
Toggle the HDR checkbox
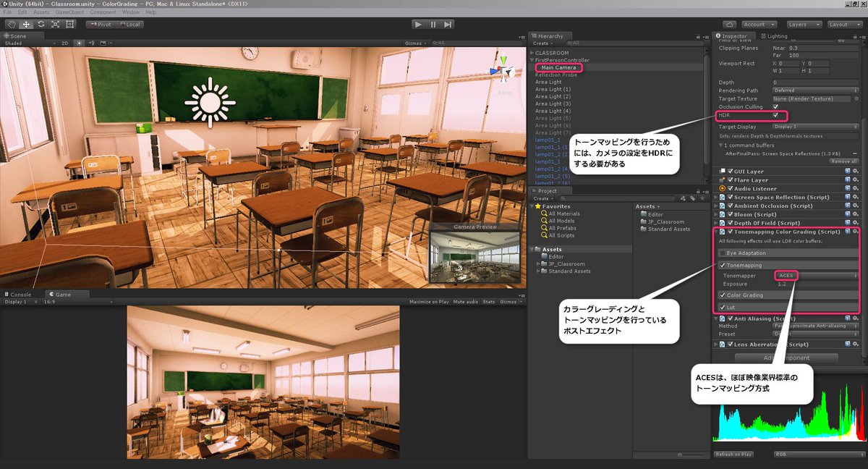[x=775, y=114]
